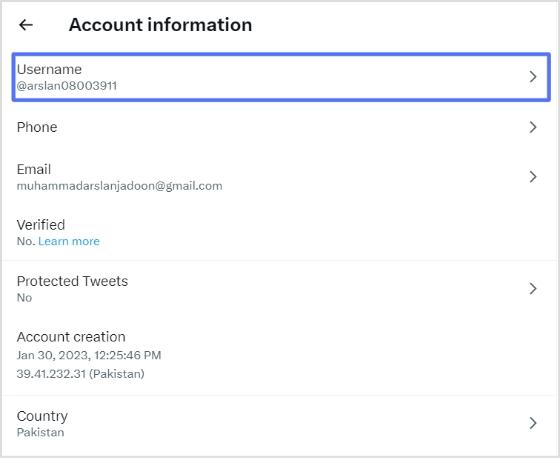This screenshot has height=458, width=560.
Task: Open the Country row chevron
Action: (533, 423)
